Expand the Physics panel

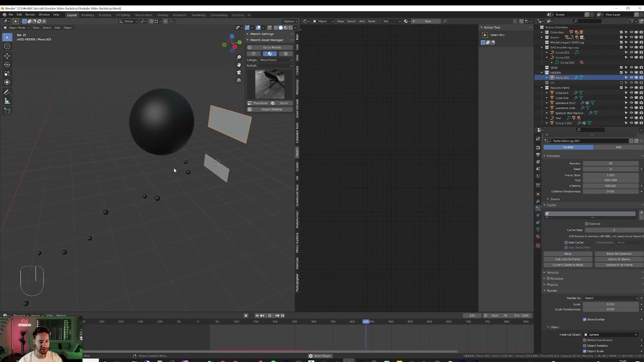552,285
